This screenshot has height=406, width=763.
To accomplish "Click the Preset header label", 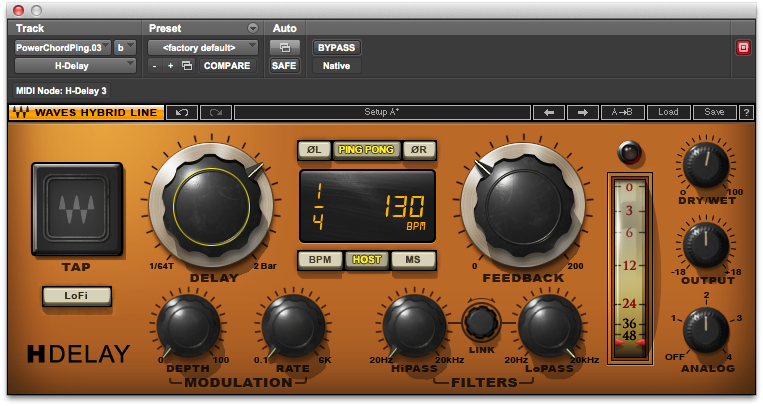I will click(165, 28).
